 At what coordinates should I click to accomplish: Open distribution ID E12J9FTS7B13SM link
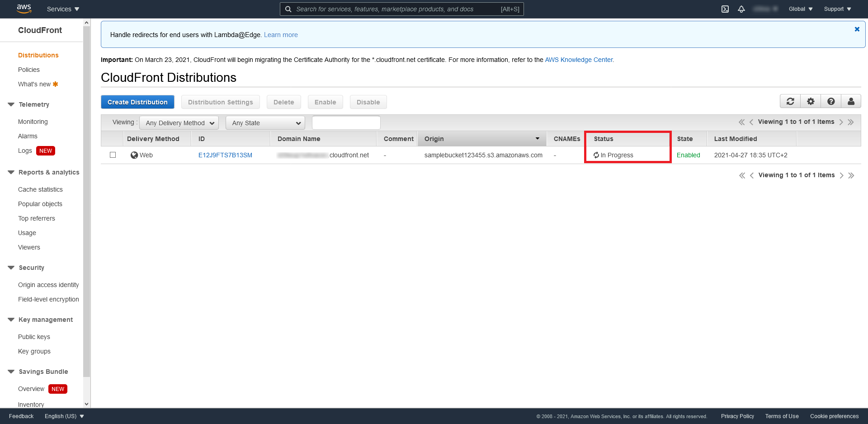pos(225,155)
